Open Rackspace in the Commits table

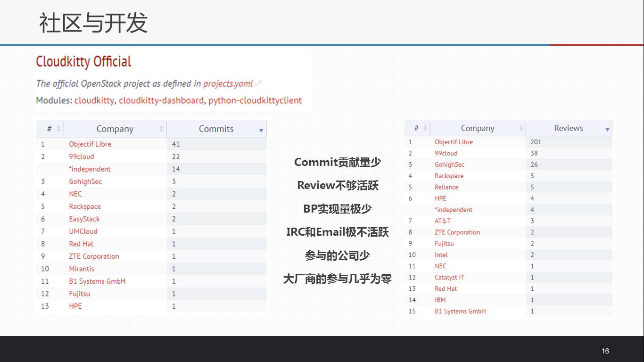[x=85, y=206]
